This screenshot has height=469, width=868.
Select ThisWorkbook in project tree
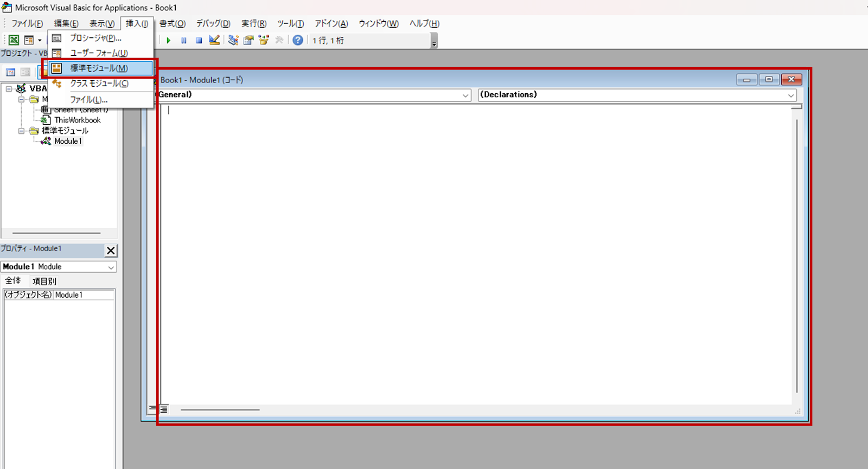click(x=77, y=120)
